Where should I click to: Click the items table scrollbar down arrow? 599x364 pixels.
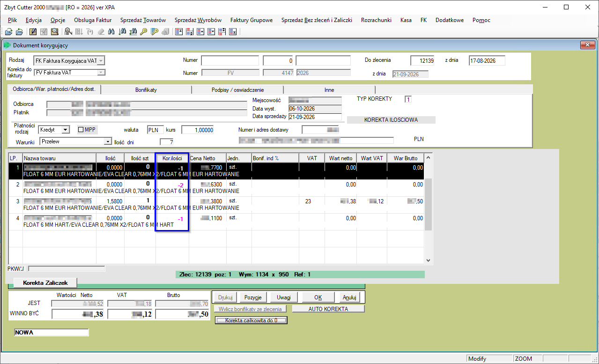[428, 260]
